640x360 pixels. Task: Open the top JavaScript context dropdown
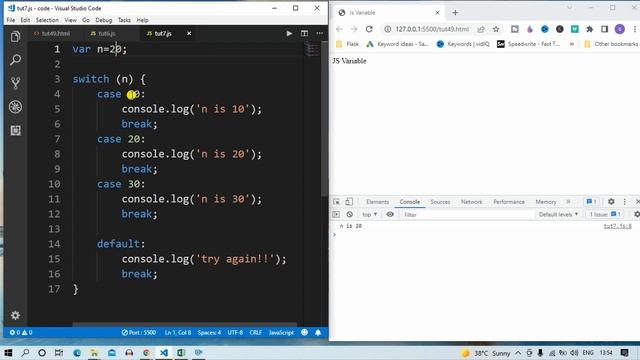click(369, 214)
